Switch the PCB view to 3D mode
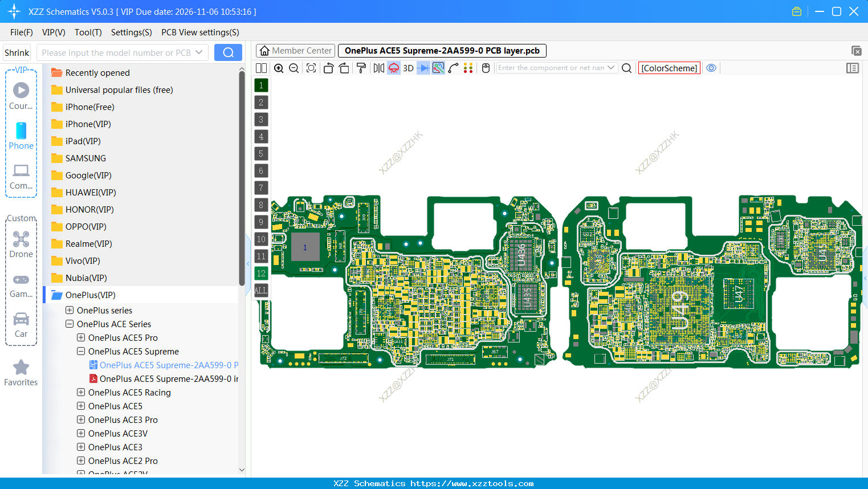The image size is (868, 489). (408, 68)
